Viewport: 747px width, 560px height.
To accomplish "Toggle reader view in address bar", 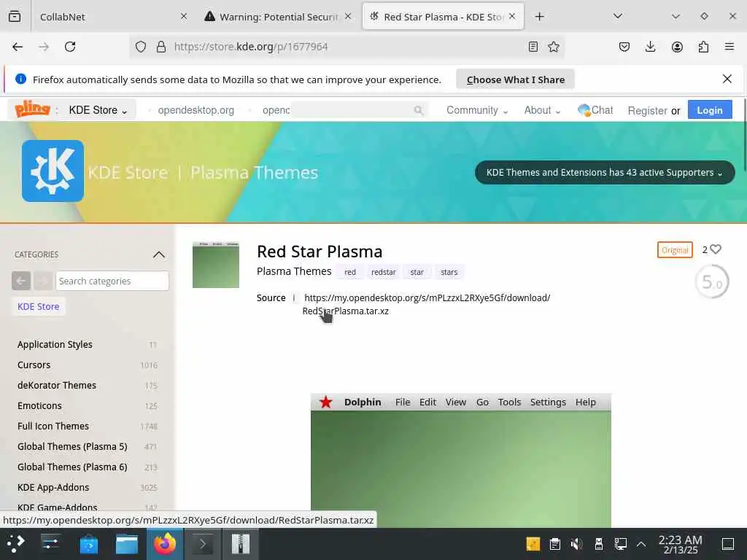I will (x=533, y=47).
